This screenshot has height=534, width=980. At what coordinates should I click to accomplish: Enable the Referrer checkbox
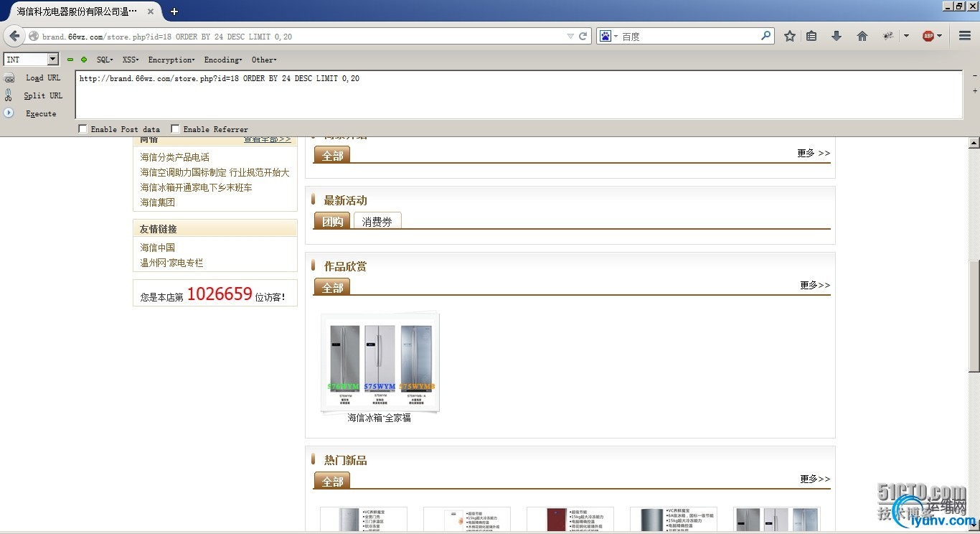pos(175,129)
